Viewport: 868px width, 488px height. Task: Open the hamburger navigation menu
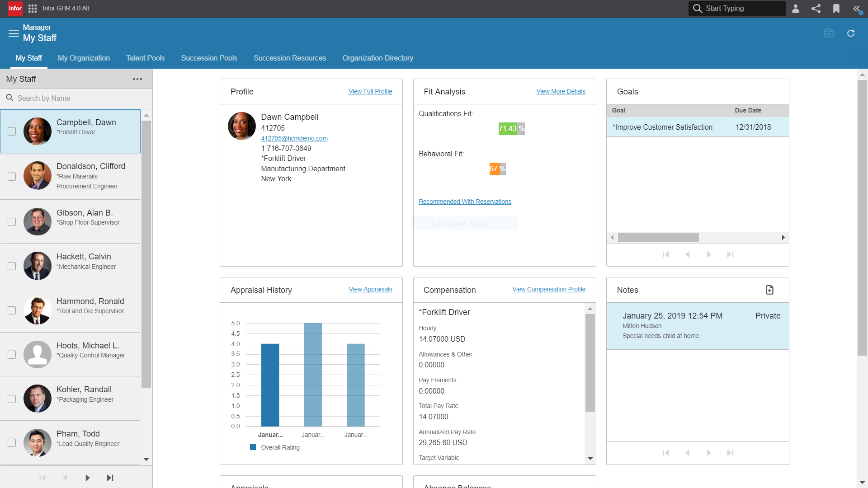14,33
